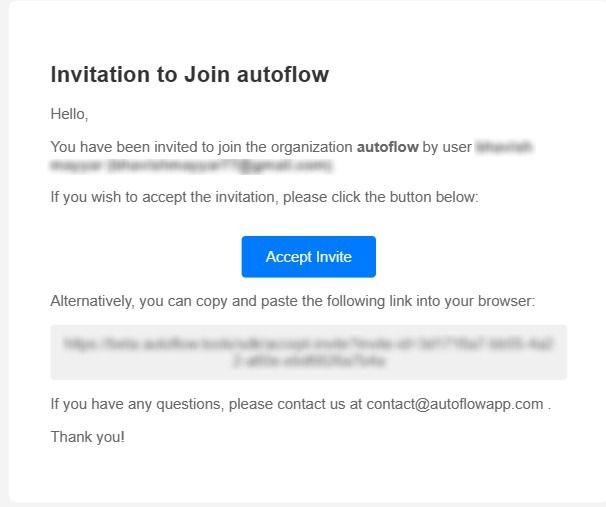Click the blurred inviter name after "by user"
606x507 pixels.
coord(504,147)
